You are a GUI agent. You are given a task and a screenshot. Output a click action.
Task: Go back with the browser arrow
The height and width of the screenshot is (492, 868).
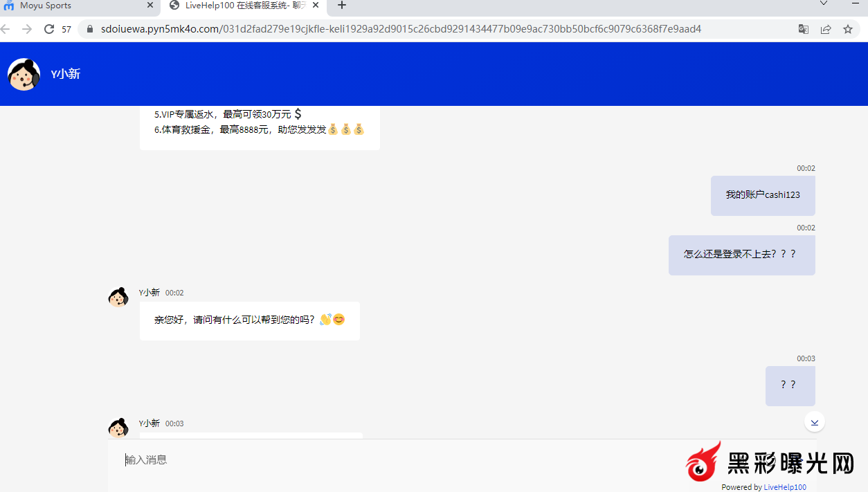[x=6, y=29]
